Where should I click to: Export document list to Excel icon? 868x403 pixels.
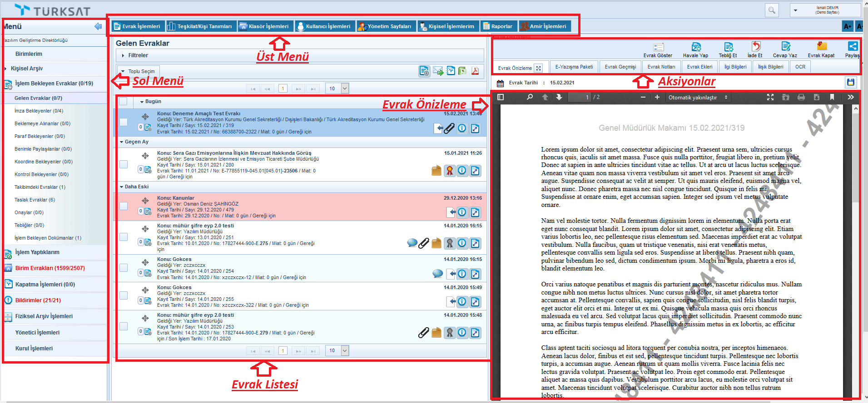point(462,71)
